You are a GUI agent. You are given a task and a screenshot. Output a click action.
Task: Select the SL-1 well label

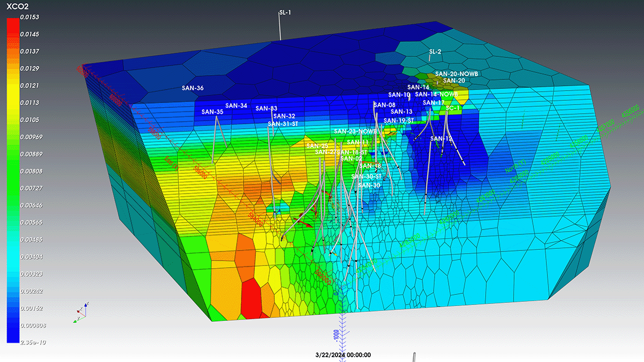point(285,12)
